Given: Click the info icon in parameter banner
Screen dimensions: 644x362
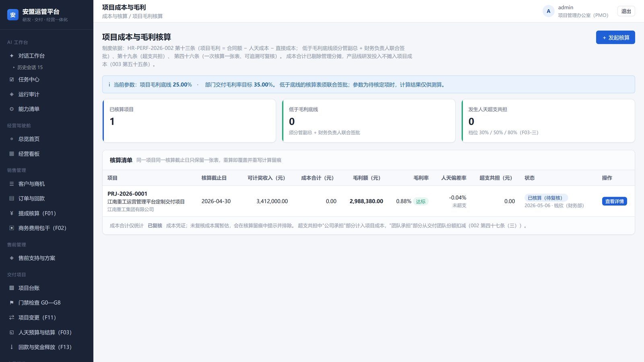Looking at the screenshot, I should pos(109,84).
